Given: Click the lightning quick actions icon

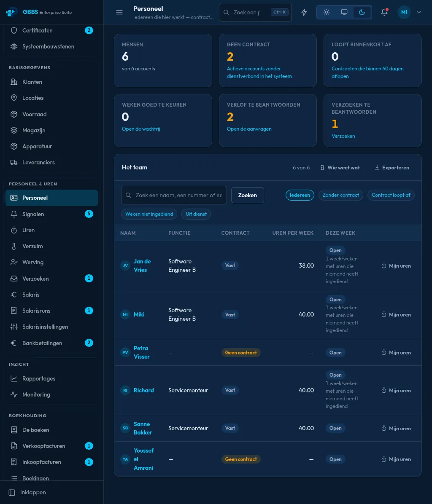Looking at the screenshot, I should pyautogui.click(x=304, y=12).
